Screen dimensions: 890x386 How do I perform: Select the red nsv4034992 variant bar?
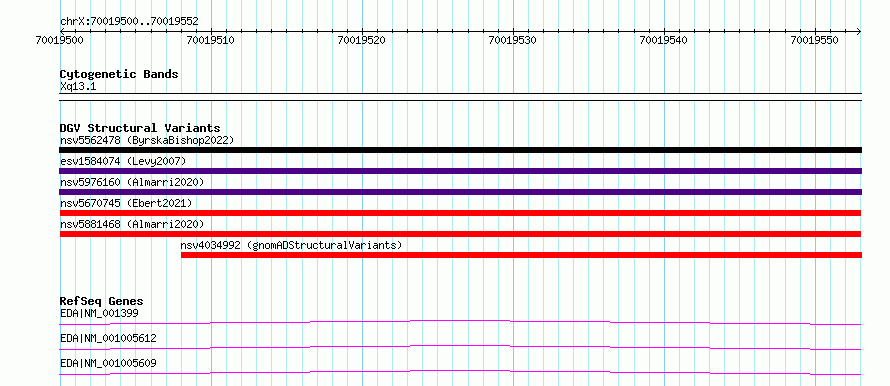[x=521, y=255]
